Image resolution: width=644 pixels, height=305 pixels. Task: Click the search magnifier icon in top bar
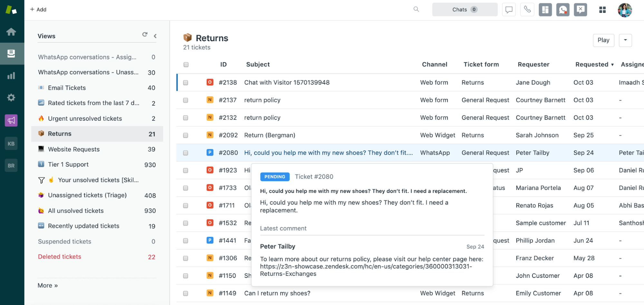click(416, 9)
